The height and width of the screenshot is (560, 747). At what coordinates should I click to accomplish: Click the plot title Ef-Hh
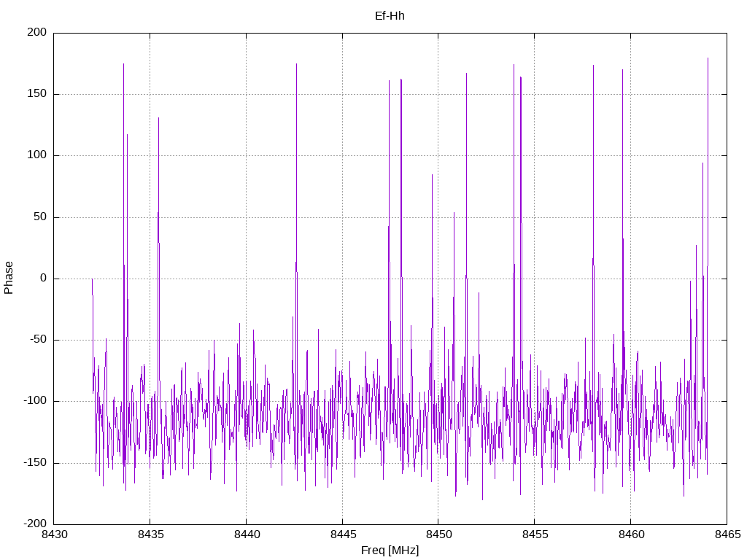[x=390, y=16]
